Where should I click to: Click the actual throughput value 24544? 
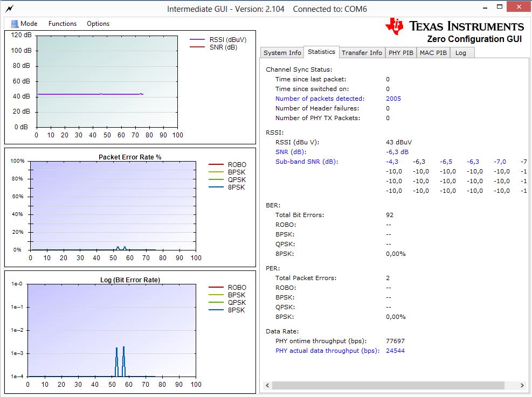click(x=395, y=351)
